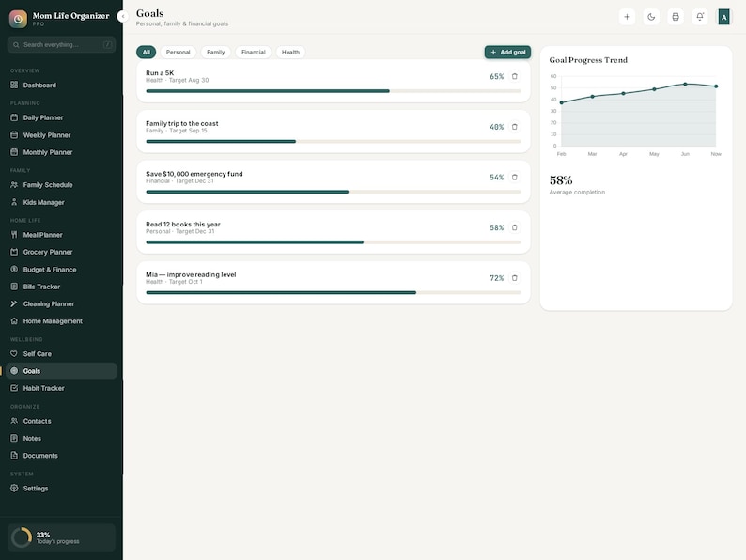
Task: Click the Read 12 books this year title
Action: tap(183, 225)
